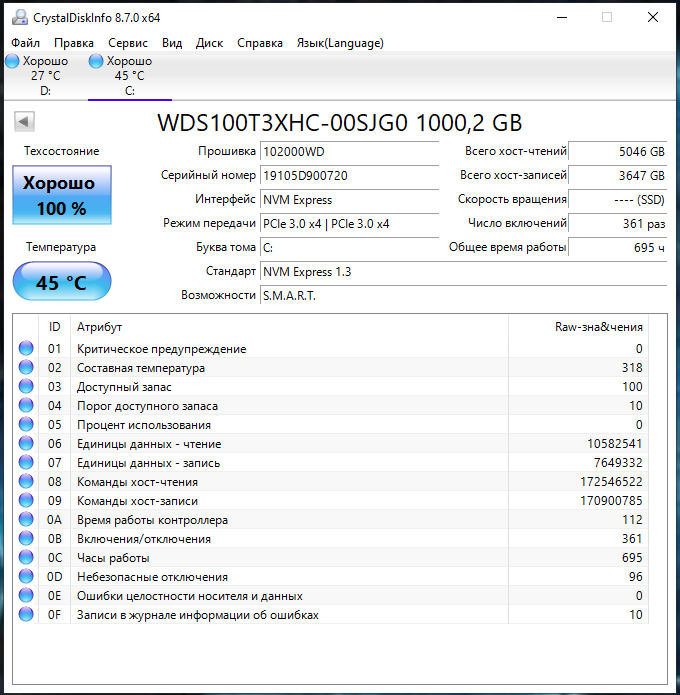Open the Язык(Language) menu
The height and width of the screenshot is (695, 680).
pyautogui.click(x=340, y=43)
